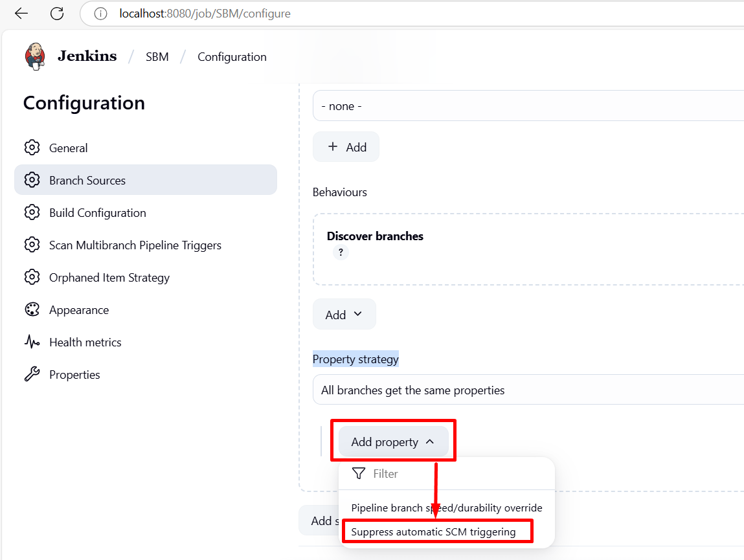744x560 pixels.
Task: Reload the page with refresh icon
Action: click(57, 14)
